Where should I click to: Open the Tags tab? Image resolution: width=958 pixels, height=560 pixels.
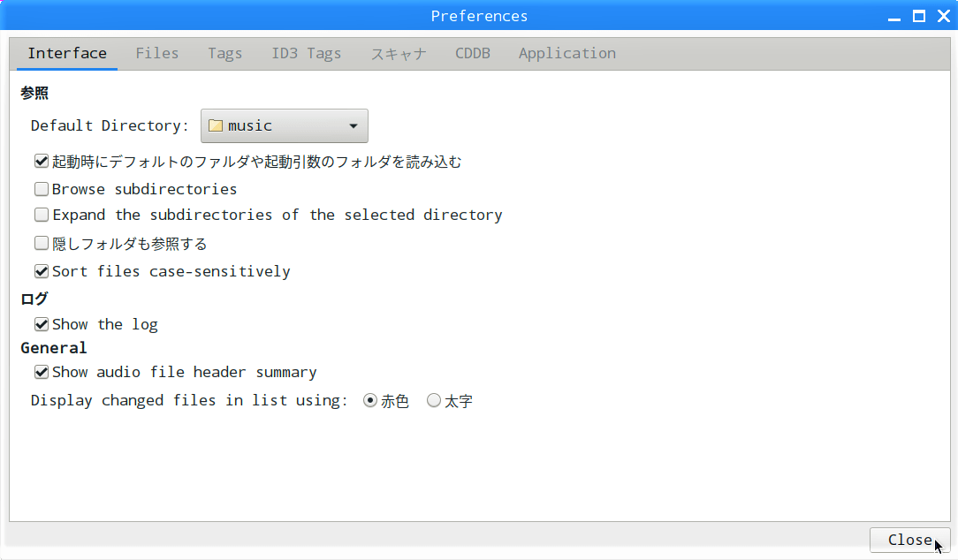tap(224, 54)
